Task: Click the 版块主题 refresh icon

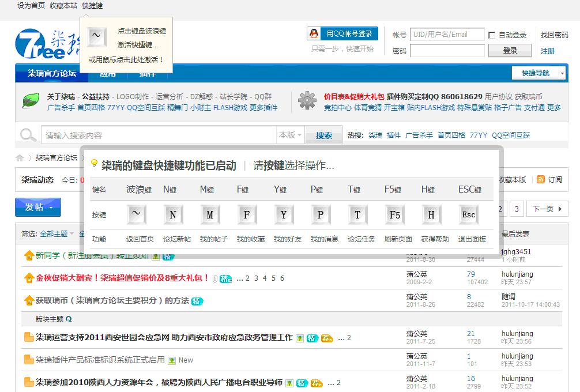Action: point(69,319)
